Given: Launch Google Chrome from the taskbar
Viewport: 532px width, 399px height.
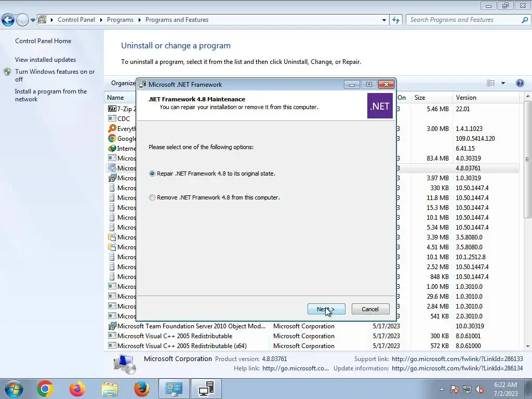Looking at the screenshot, I should tap(45, 389).
